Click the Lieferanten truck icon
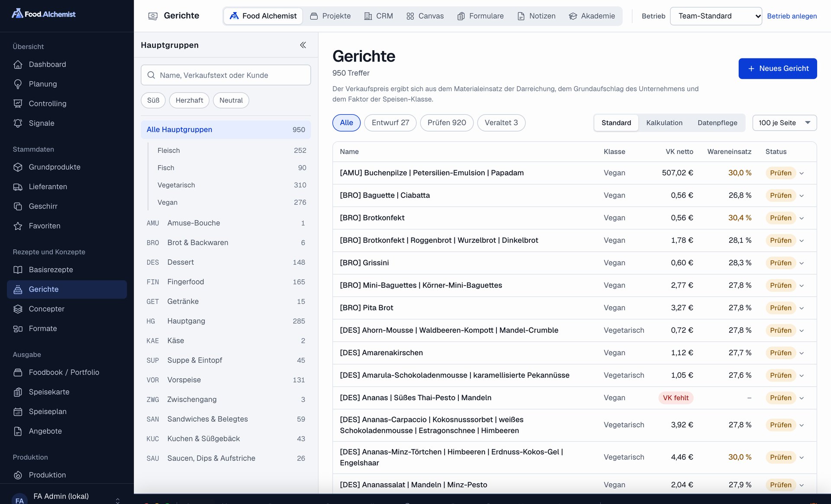The image size is (831, 504). click(18, 187)
